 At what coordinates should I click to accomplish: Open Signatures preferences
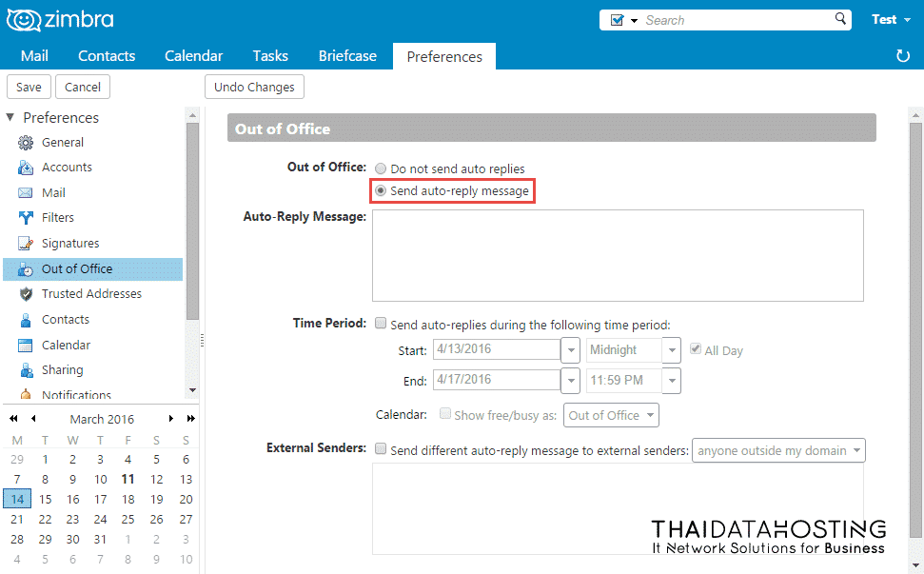[70, 243]
